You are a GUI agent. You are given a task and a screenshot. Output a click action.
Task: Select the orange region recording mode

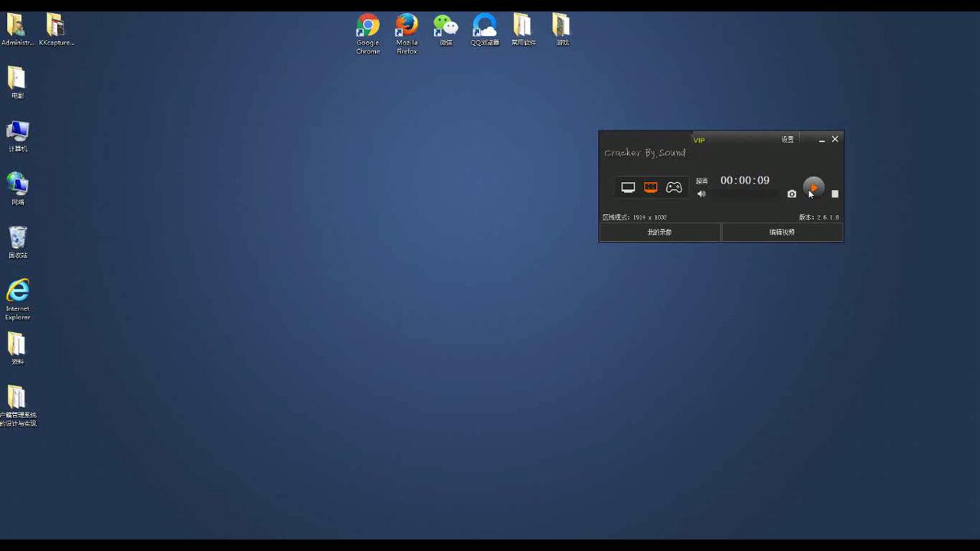tap(651, 187)
